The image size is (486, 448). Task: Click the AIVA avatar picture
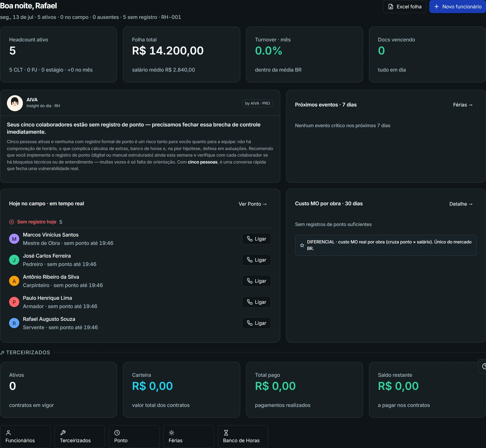(15, 103)
